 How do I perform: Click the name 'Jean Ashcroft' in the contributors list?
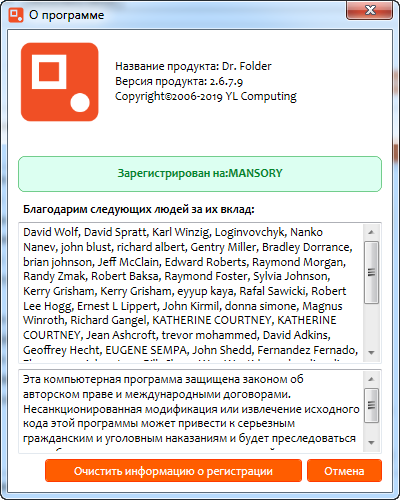(121, 335)
